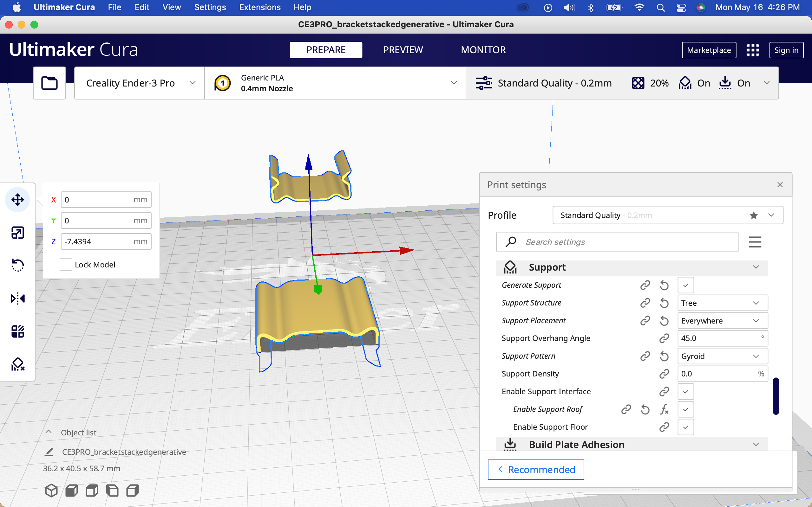Open file with the folder icon
This screenshot has width=812, height=507.
49,83
